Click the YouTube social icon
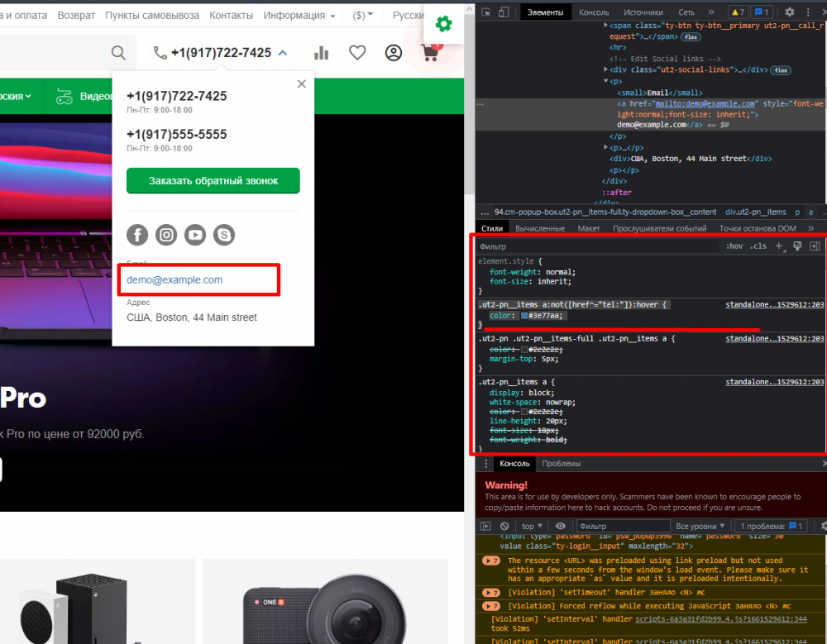Screen dimensions: 827x644 (195, 235)
